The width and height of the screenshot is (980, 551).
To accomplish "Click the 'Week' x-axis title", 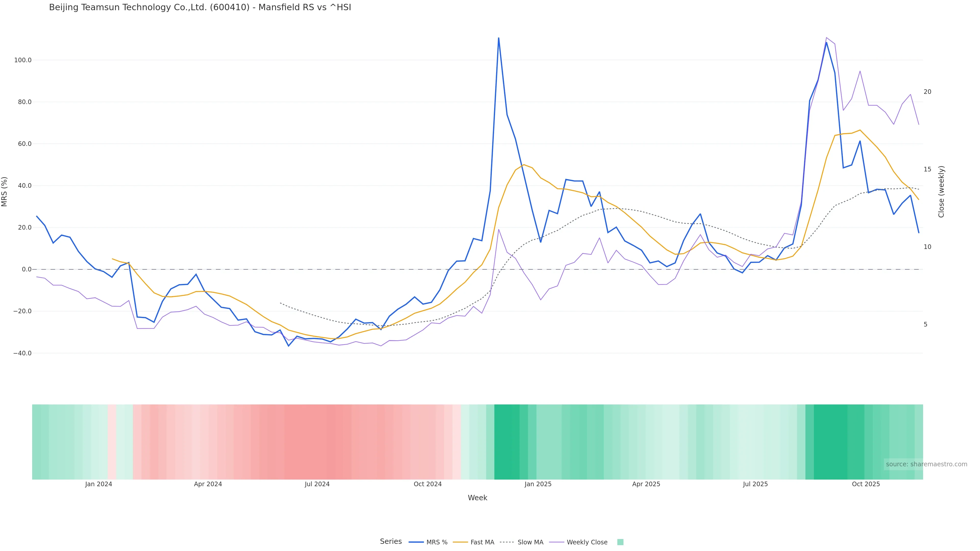I will click(x=477, y=498).
